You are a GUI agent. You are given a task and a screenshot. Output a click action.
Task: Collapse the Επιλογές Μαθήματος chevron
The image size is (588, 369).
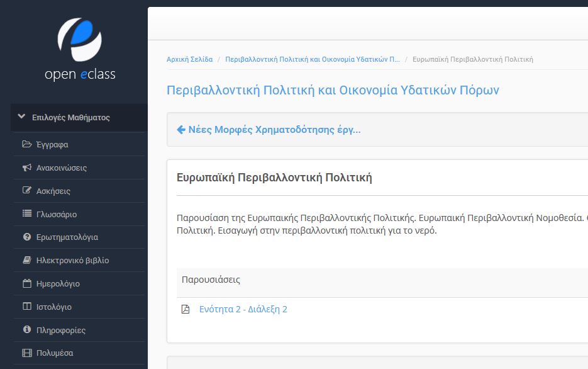22,116
